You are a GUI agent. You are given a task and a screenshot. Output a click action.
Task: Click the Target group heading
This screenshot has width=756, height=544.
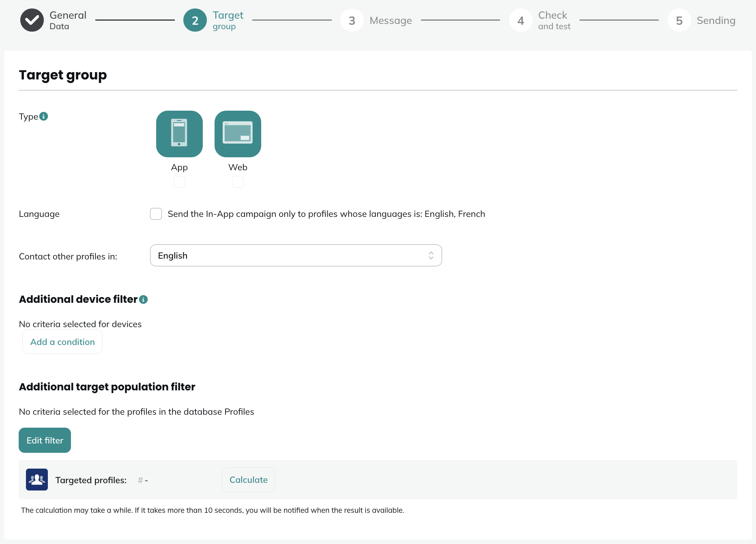pyautogui.click(x=63, y=75)
